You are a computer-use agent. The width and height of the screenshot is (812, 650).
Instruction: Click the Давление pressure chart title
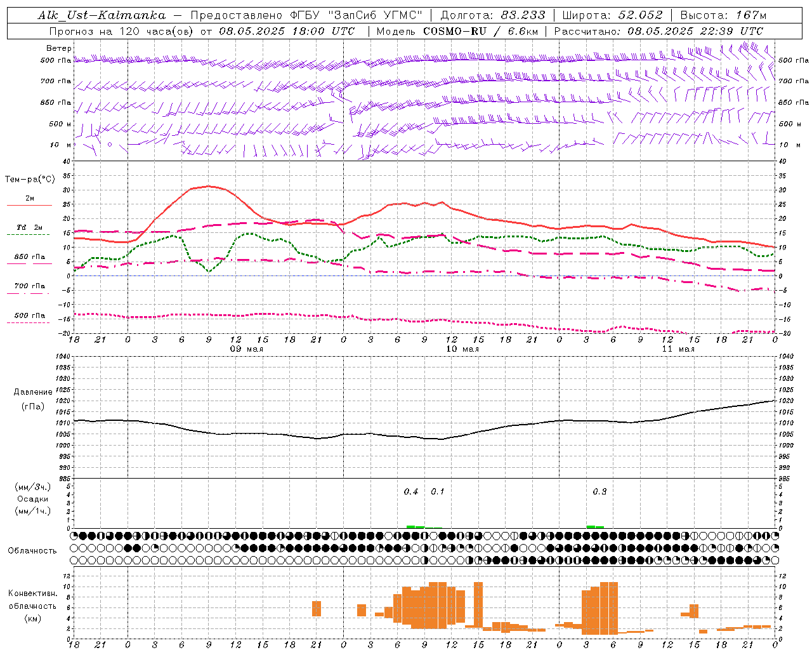(33, 392)
